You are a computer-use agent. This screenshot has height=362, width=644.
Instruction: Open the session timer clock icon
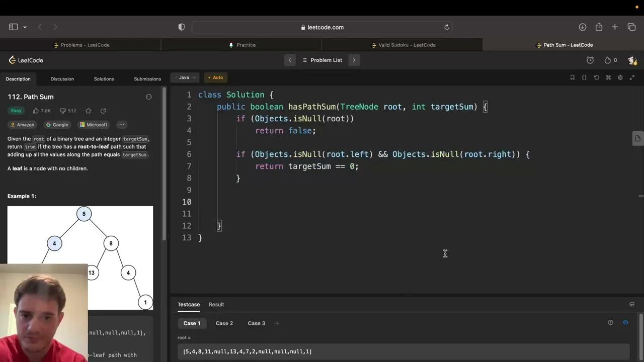pyautogui.click(x=590, y=60)
